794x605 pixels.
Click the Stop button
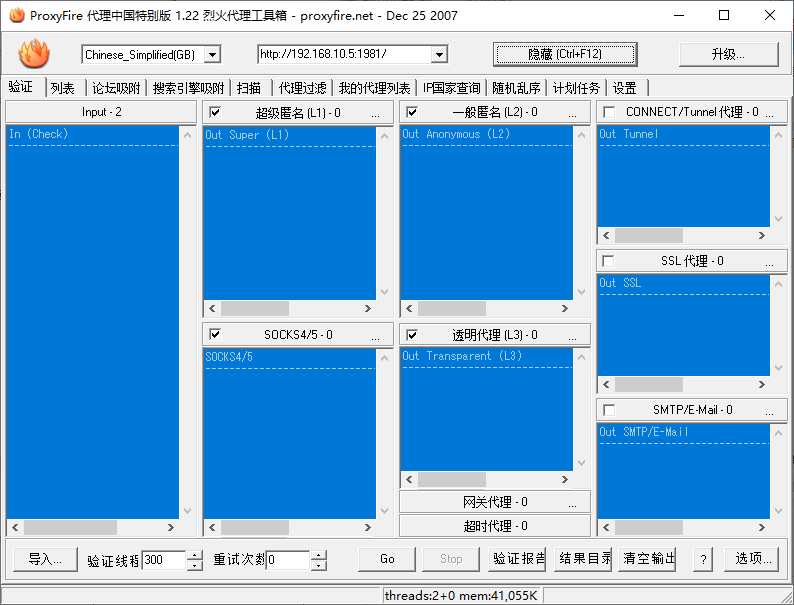451,559
